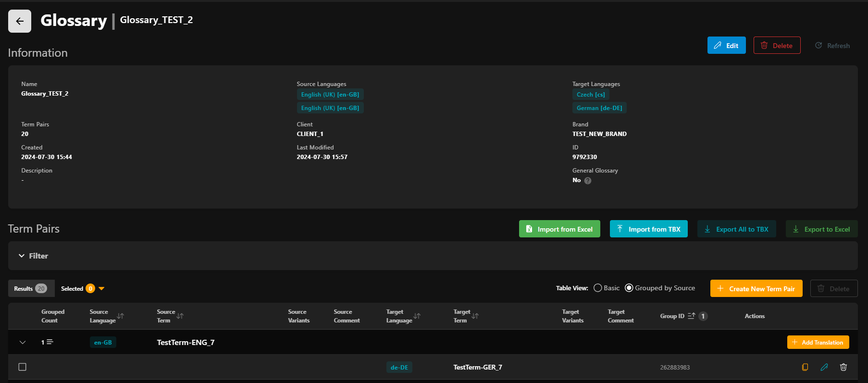This screenshot has width=868, height=383.
Task: Toggle Group ID sort order
Action: pos(692,316)
